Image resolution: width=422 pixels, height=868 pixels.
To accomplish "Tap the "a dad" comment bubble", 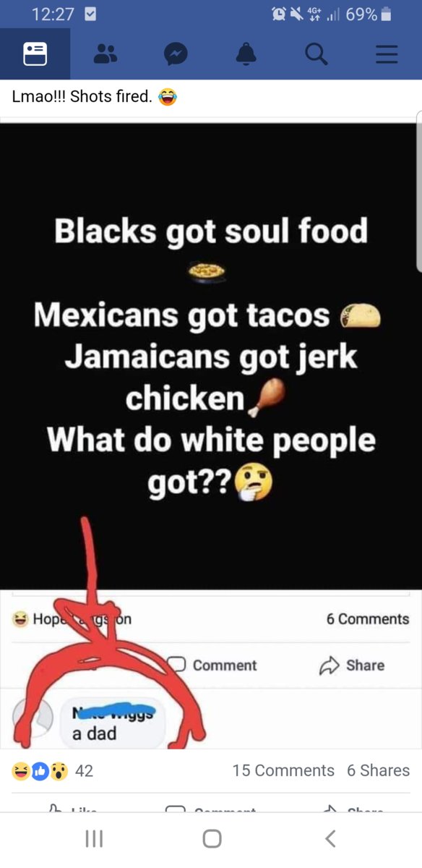I will [x=113, y=723].
